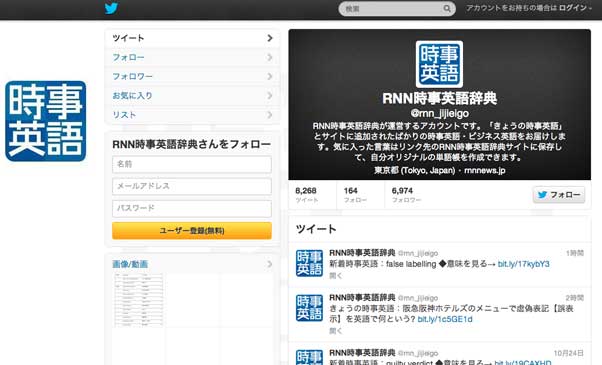The height and width of the screenshot is (365, 602).
Task: Click the chevron beside リスト
Action: 270,115
